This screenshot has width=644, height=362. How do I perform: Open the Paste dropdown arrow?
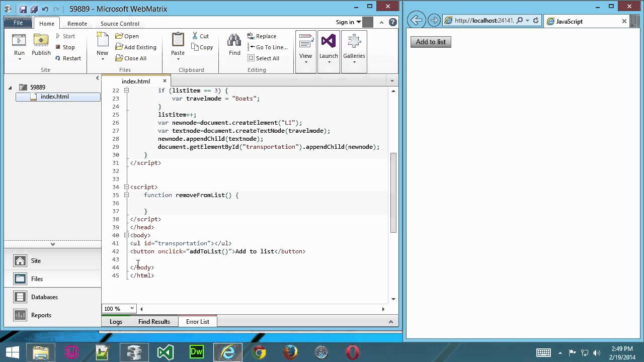(x=178, y=59)
